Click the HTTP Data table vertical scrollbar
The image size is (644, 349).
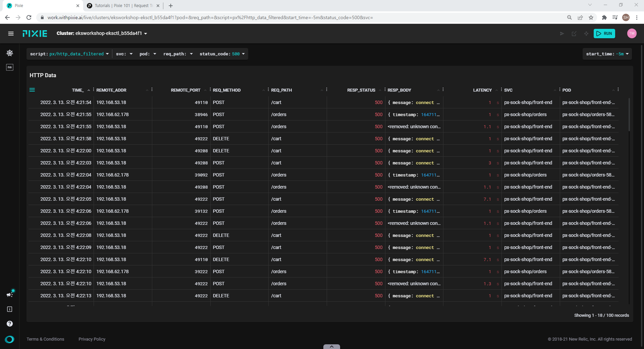click(629, 114)
